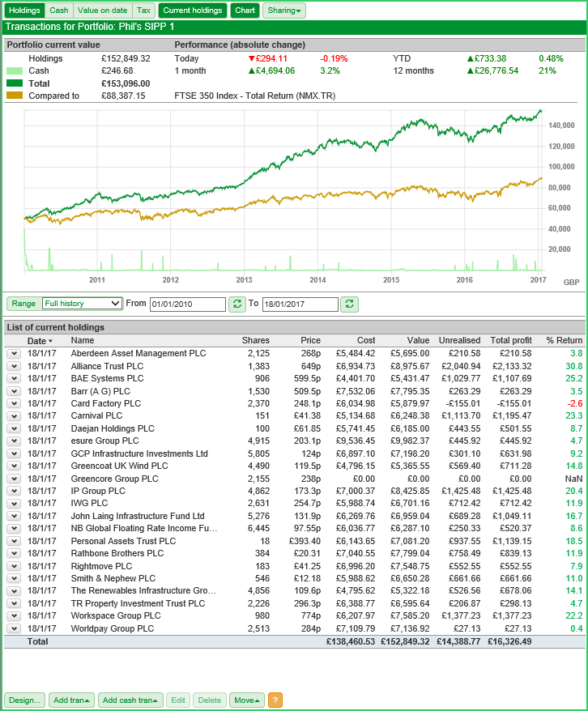Open row dropdown for Card Factory PLC
This screenshot has height=711, width=588.
14,403
